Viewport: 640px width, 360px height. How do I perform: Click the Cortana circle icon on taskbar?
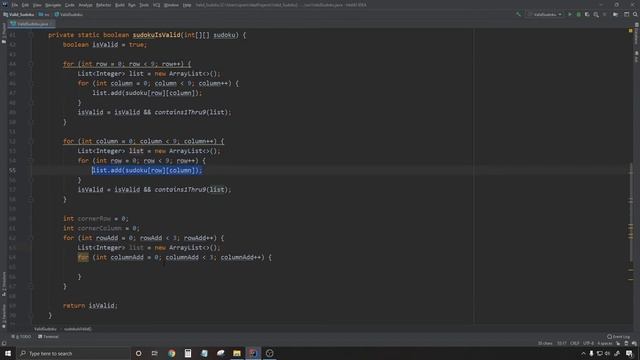(138, 353)
